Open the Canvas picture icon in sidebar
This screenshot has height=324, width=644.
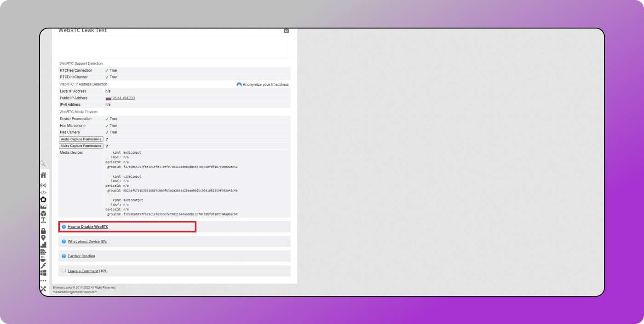[43, 206]
